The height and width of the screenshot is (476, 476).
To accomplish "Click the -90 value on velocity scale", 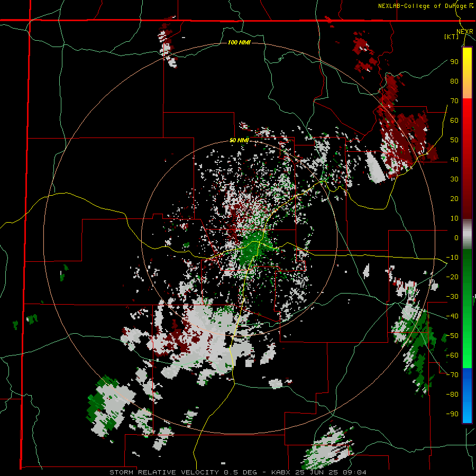I will pos(452,414).
